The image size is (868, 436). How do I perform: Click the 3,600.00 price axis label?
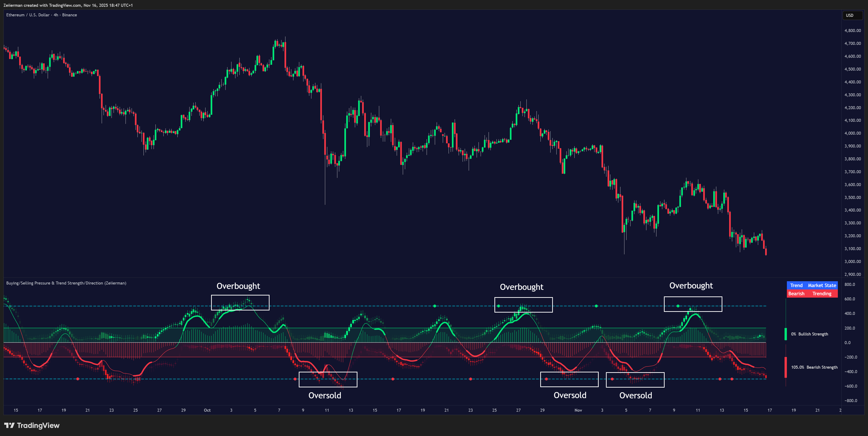pos(853,184)
